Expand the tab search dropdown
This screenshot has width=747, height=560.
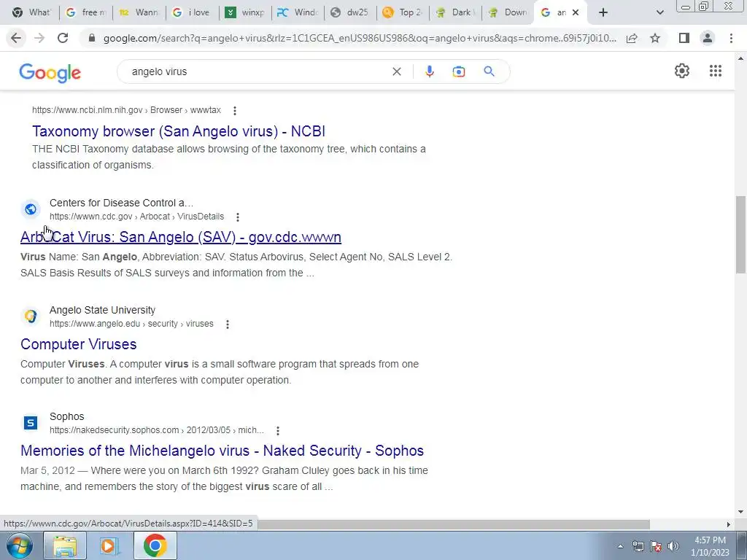(659, 12)
